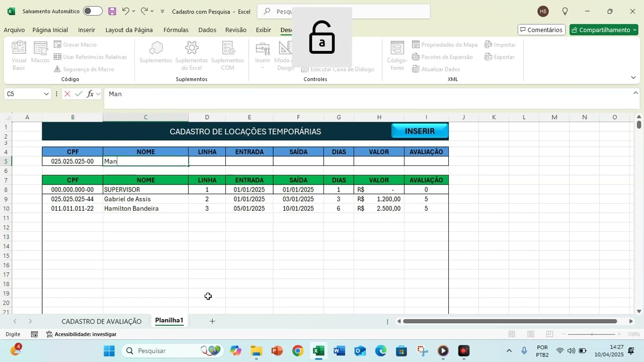This screenshot has height=362, width=644.
Task: Click the horizontal scrollbar thumb
Action: click(x=510, y=321)
